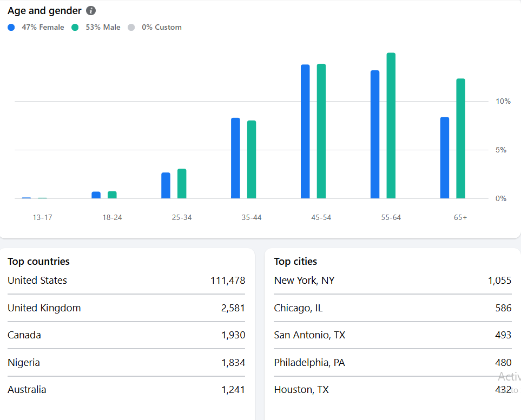The height and width of the screenshot is (420, 521).
Task: Click the gray Custom legend dot
Action: coord(131,27)
